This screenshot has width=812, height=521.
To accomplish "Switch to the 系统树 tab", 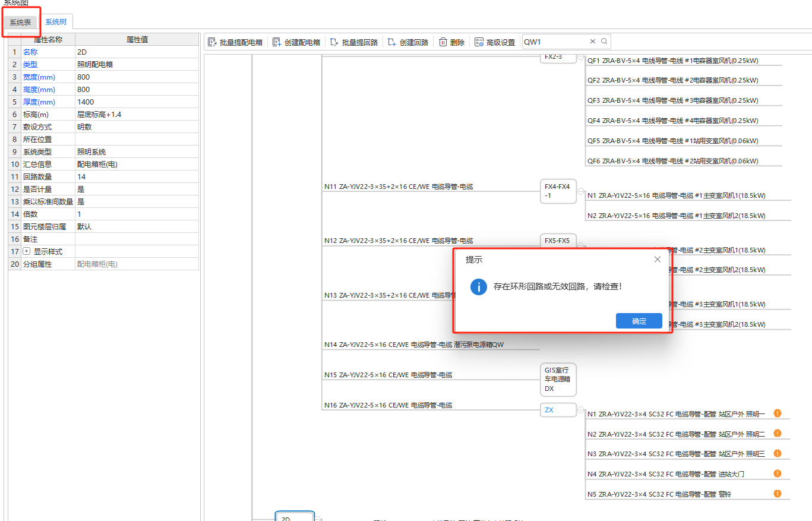I will (x=56, y=22).
